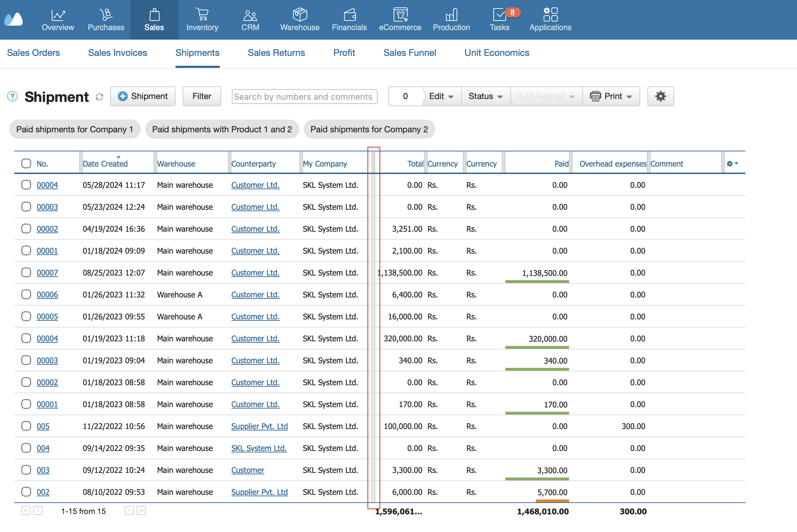
Task: Open the Warehouse box icon
Action: [x=300, y=15]
